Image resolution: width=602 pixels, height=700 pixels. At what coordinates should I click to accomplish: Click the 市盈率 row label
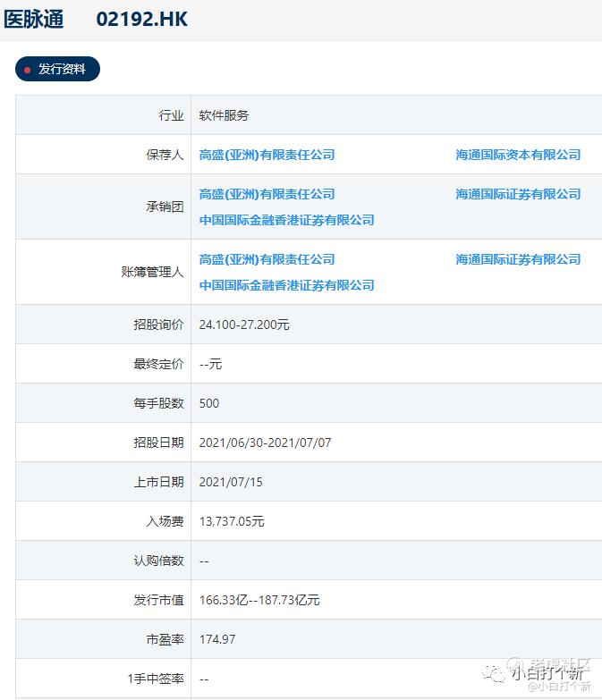click(x=165, y=639)
